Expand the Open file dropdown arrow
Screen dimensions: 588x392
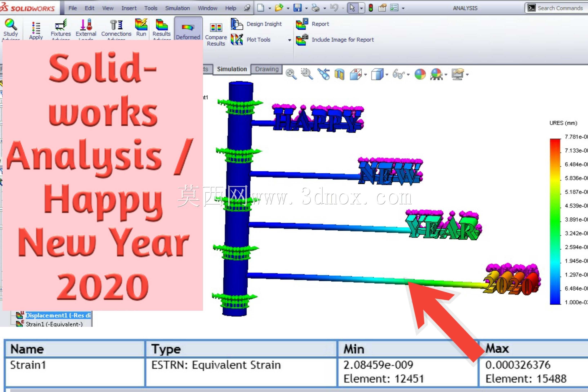click(288, 8)
